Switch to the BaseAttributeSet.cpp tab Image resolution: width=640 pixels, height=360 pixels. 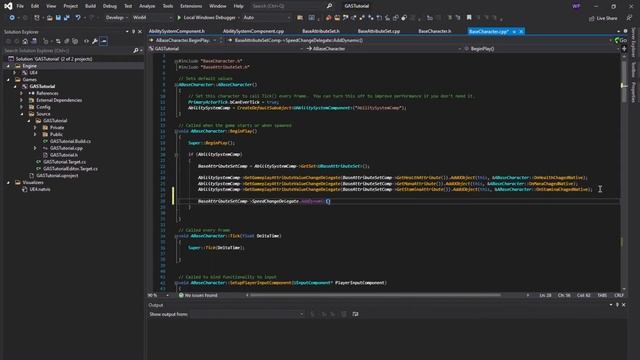point(379,31)
